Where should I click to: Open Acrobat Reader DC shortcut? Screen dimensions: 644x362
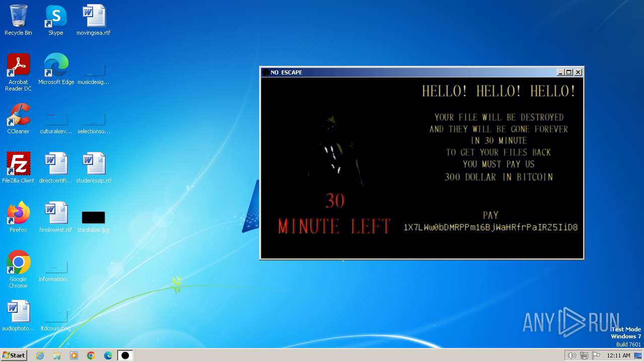[x=18, y=72]
